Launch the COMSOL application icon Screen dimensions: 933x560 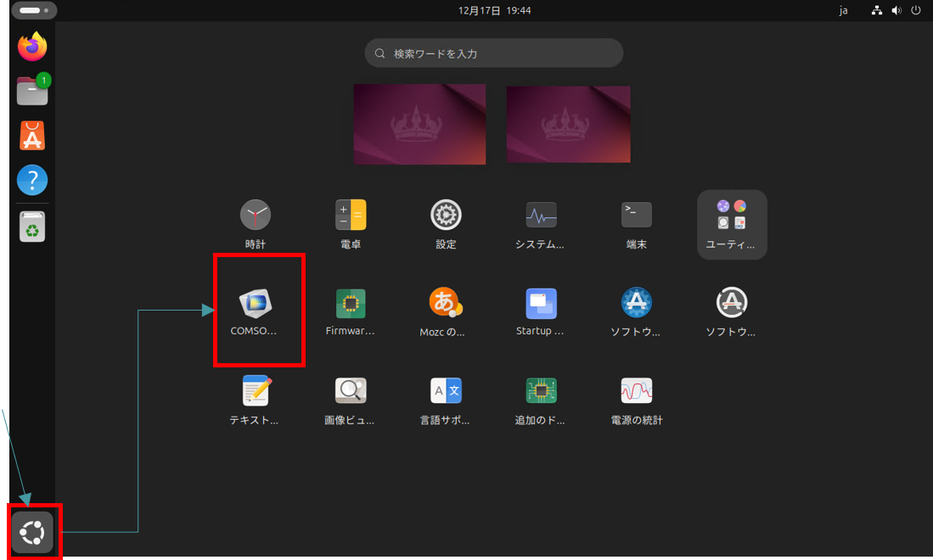click(255, 303)
